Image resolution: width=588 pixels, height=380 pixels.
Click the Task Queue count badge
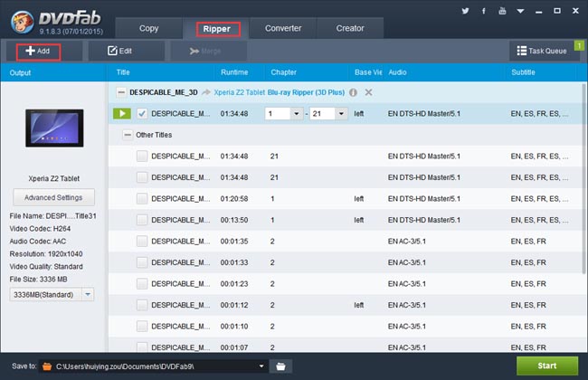[579, 46]
